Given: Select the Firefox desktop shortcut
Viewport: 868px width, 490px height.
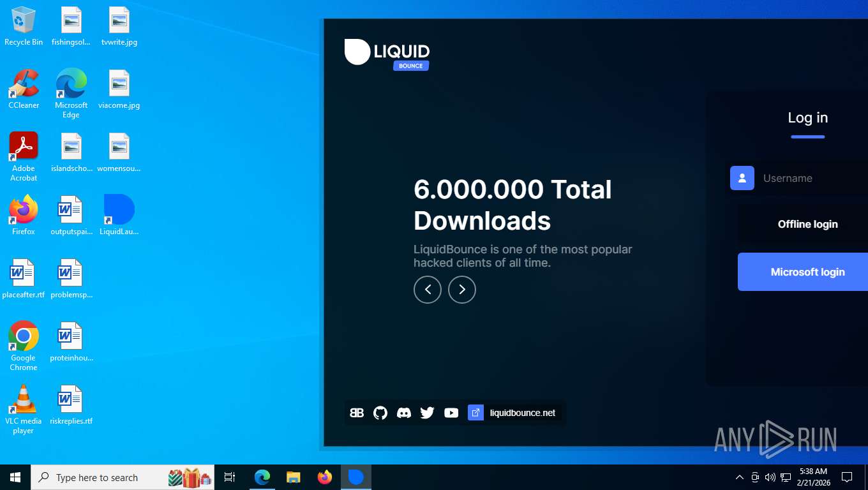Looking at the screenshot, I should pyautogui.click(x=24, y=216).
